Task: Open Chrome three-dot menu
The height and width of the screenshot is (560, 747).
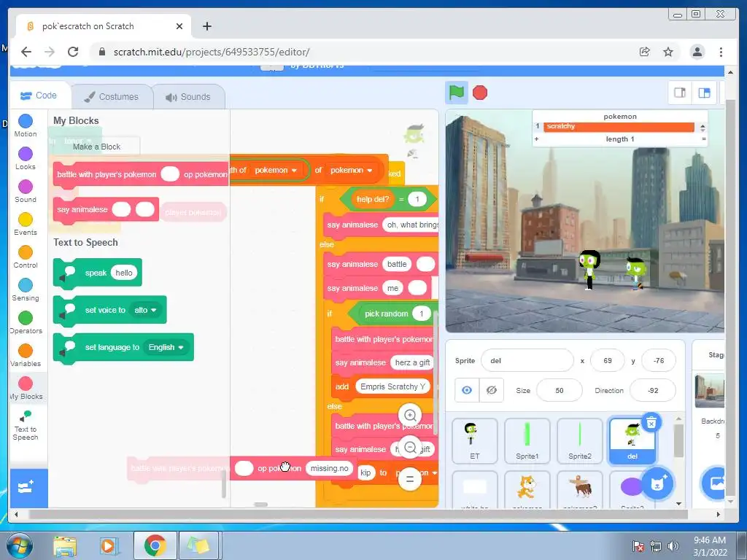Action: (721, 52)
